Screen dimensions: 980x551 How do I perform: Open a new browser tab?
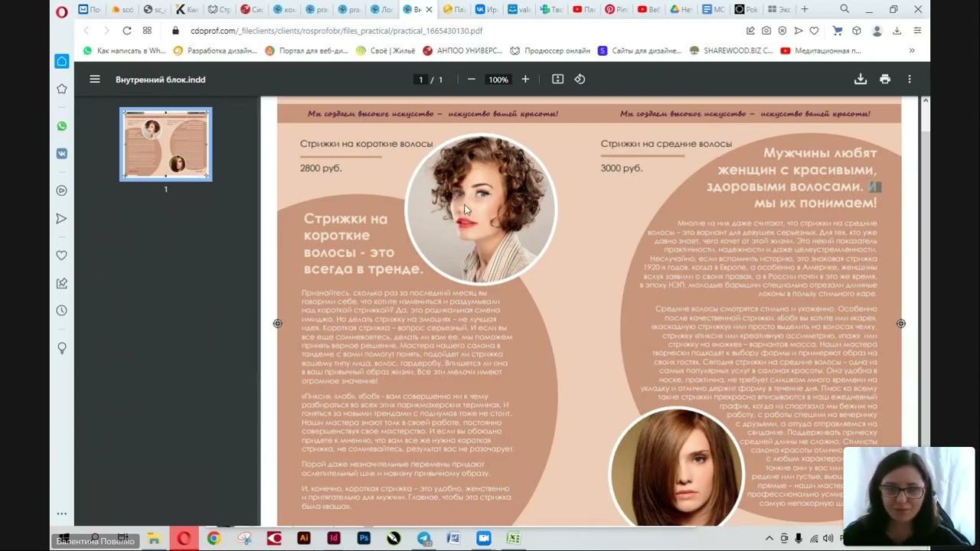pyautogui.click(x=805, y=9)
